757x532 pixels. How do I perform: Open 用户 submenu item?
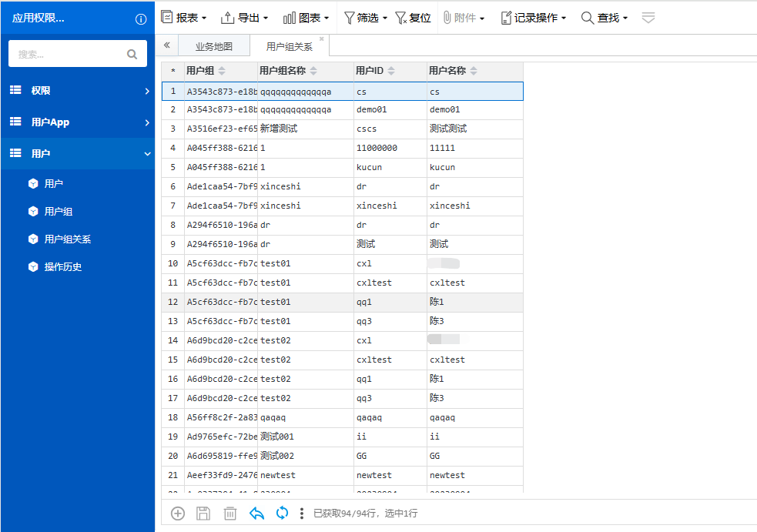[54, 183]
